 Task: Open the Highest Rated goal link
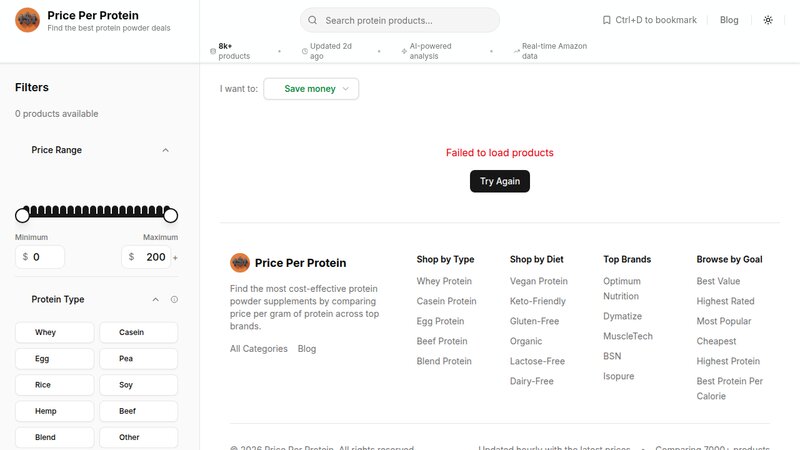click(726, 301)
